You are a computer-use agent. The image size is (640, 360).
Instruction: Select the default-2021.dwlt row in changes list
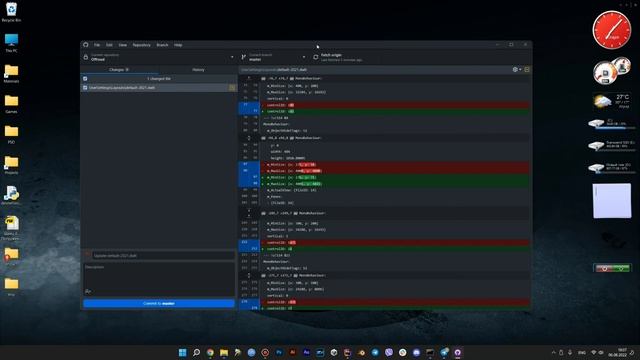159,88
